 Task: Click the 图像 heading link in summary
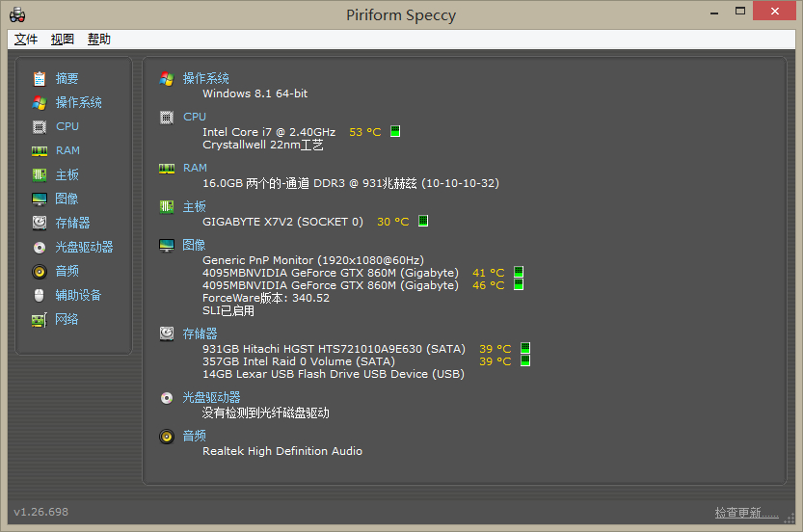pyautogui.click(x=194, y=245)
